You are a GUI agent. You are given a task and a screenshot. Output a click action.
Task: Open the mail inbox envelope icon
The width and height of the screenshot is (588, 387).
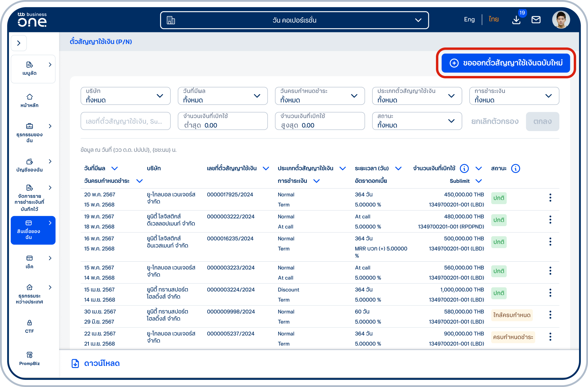tap(536, 20)
